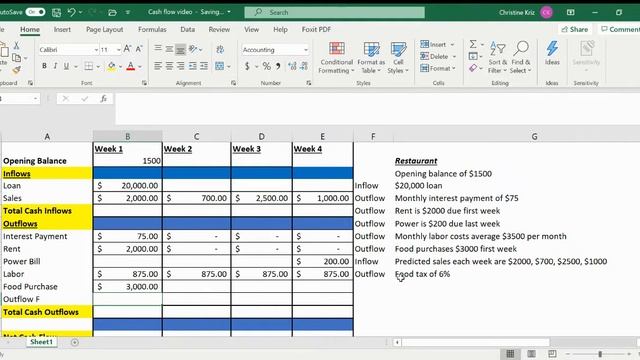Open the Data tab
The image size is (640, 360).
tap(187, 29)
